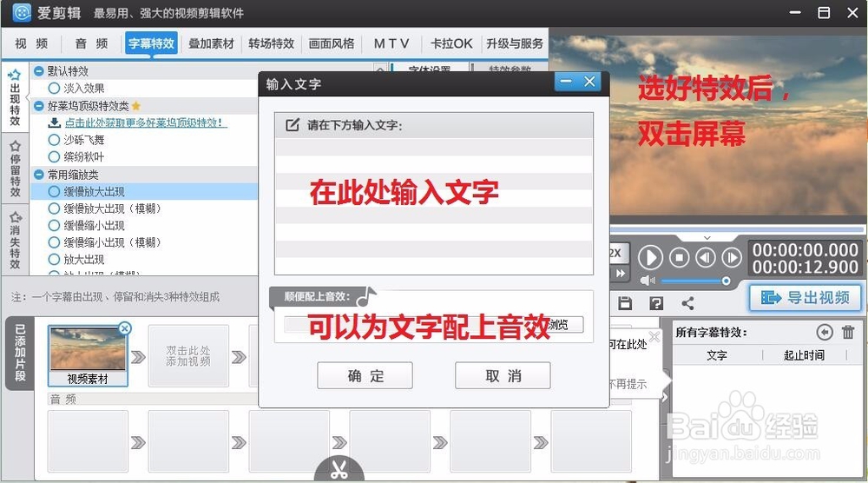
Task: Click the sound effect path field
Action: point(409,325)
